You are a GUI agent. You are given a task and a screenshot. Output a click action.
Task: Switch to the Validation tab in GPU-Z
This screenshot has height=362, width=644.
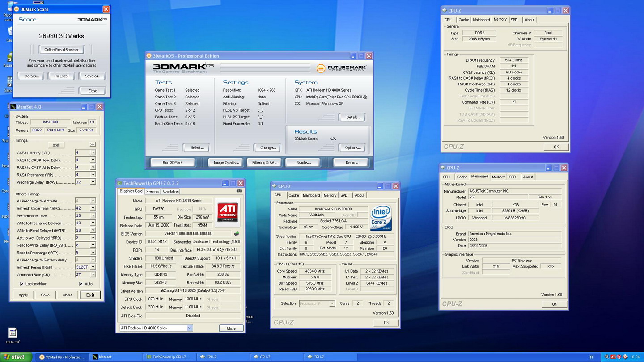(170, 192)
